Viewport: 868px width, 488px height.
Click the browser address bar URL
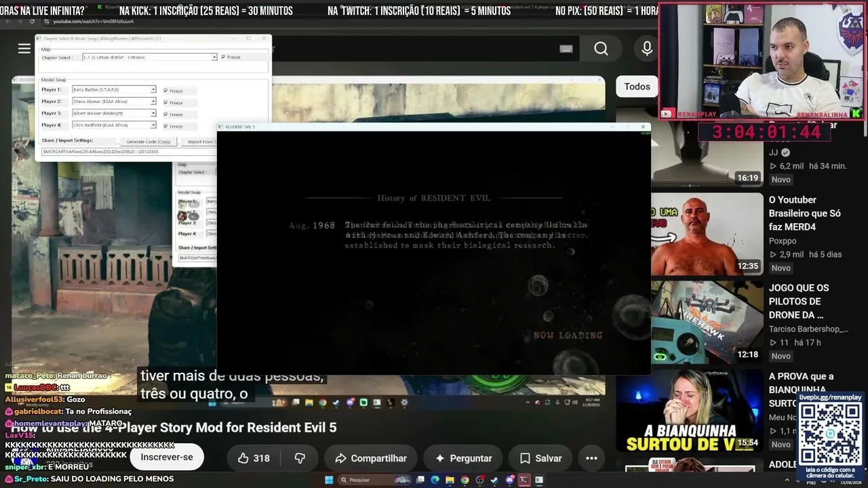(x=93, y=22)
